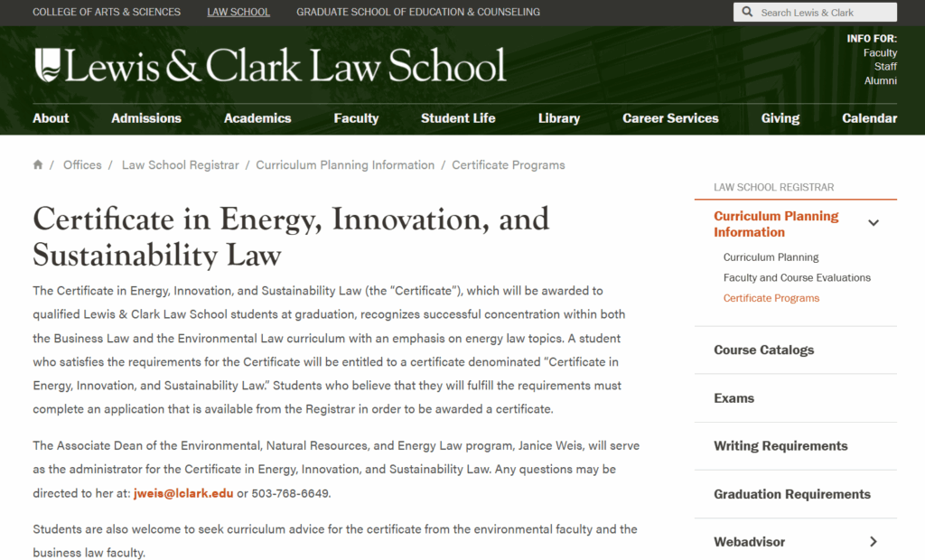Open Exams sidebar item
The height and width of the screenshot is (560, 925).
733,398
